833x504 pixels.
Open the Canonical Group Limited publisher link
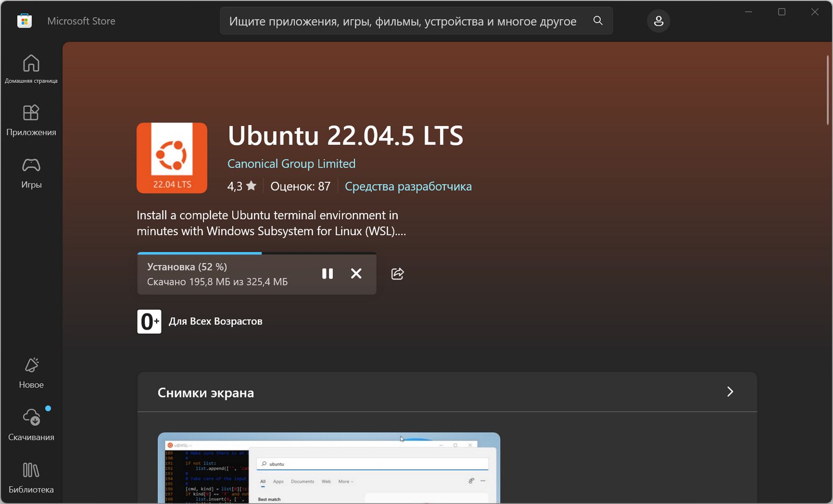click(x=291, y=163)
